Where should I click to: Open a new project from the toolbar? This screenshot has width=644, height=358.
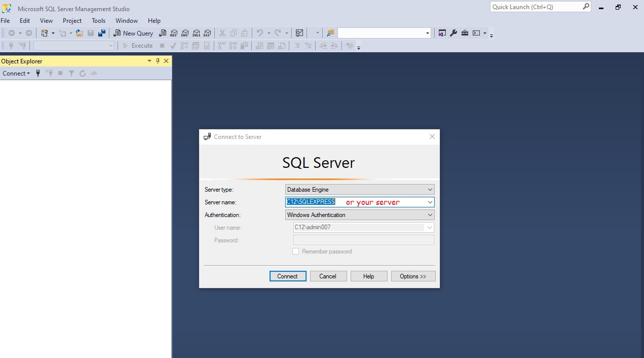pos(45,33)
